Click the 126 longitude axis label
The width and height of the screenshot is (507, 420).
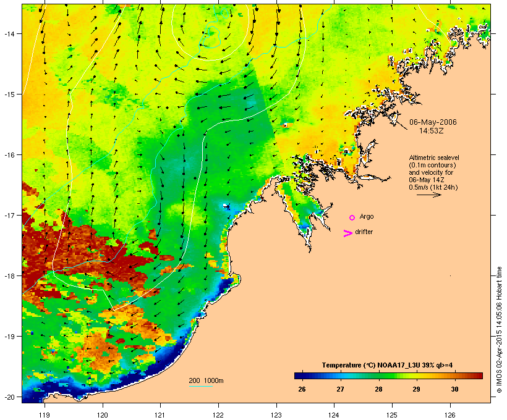450,415
